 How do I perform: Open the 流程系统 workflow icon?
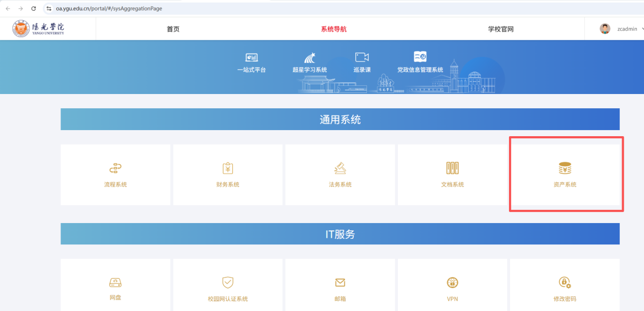115,168
